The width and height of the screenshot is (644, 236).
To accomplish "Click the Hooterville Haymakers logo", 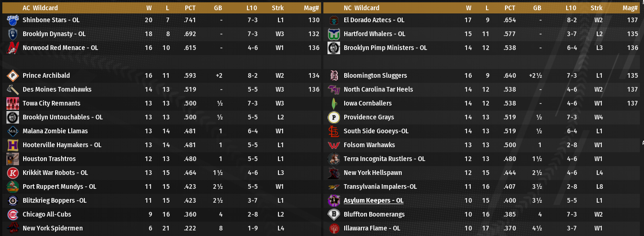I will (13, 145).
